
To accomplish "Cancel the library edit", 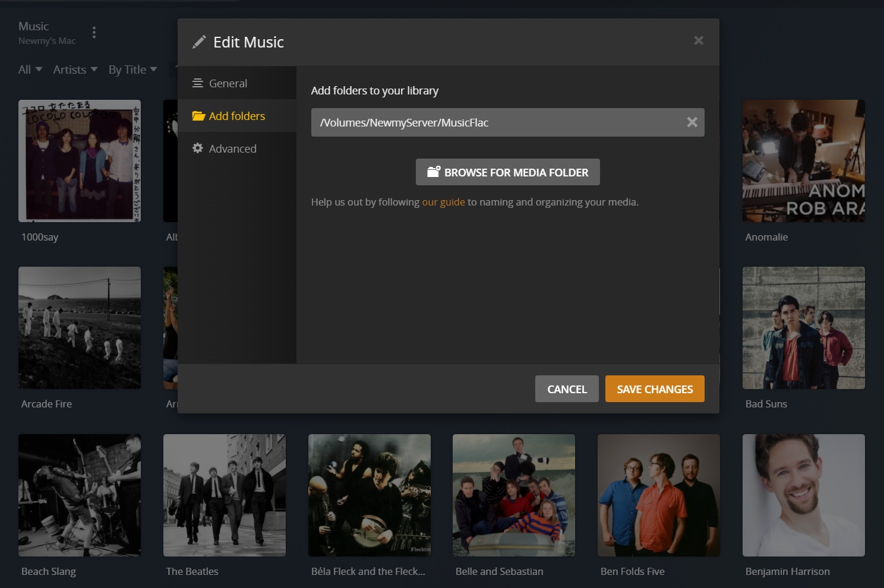I will click(x=567, y=388).
